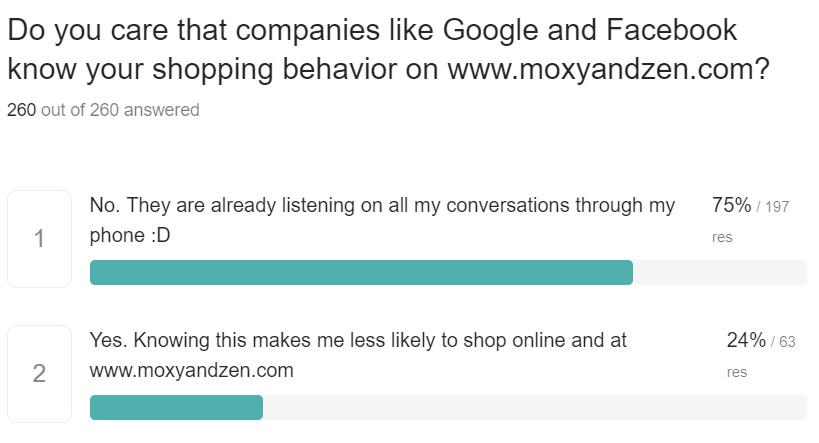Click the www.moxyandzen.com text in answer 2
819x443 pixels.
[x=192, y=370]
